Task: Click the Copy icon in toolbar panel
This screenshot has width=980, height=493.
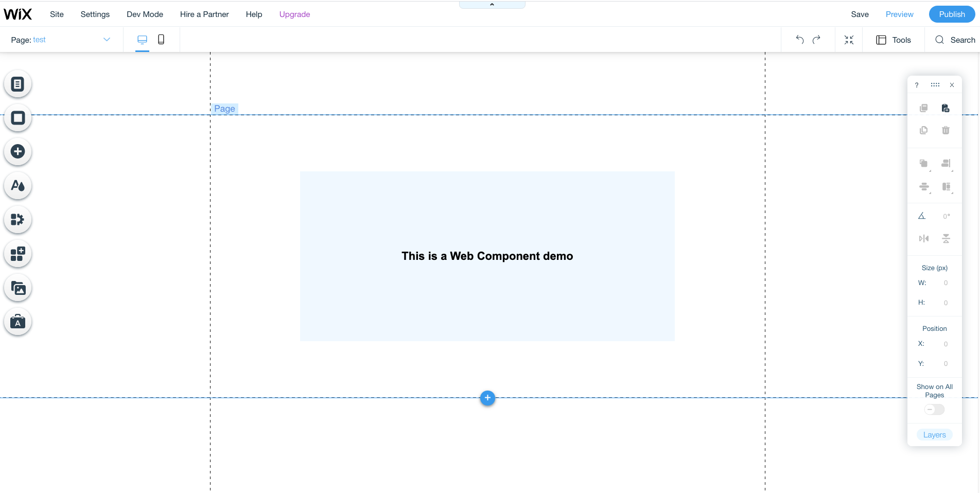Action: (x=924, y=108)
